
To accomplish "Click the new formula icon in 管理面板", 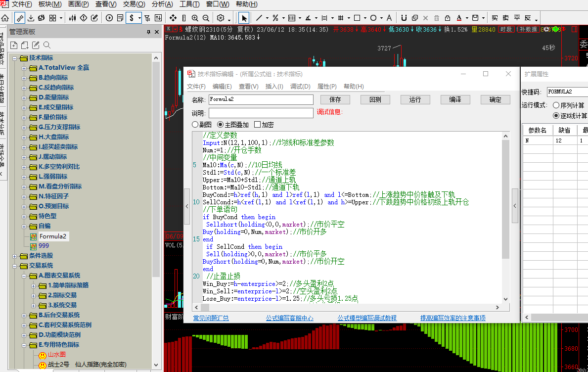I will tap(14, 46).
